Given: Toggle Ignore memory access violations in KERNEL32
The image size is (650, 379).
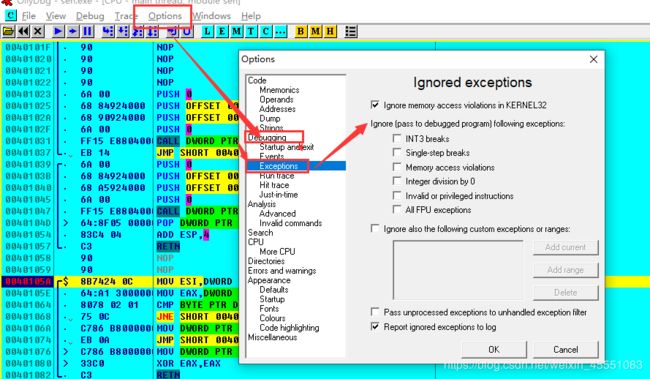Looking at the screenshot, I should coord(375,104).
